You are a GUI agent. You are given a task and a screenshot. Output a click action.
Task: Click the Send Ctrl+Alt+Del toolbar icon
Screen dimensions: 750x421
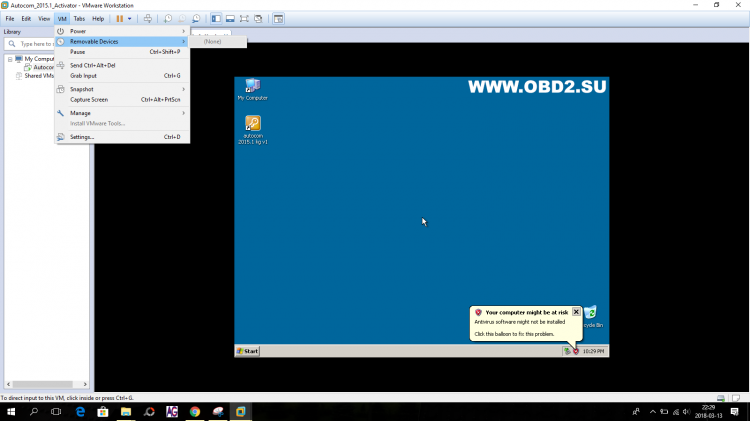tap(148, 19)
